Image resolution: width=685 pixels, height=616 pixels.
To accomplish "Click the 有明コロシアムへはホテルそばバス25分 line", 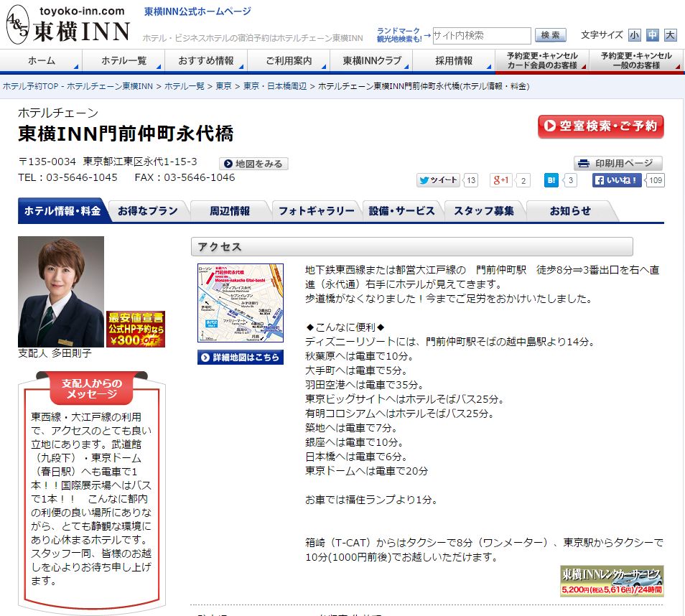I will [x=400, y=414].
